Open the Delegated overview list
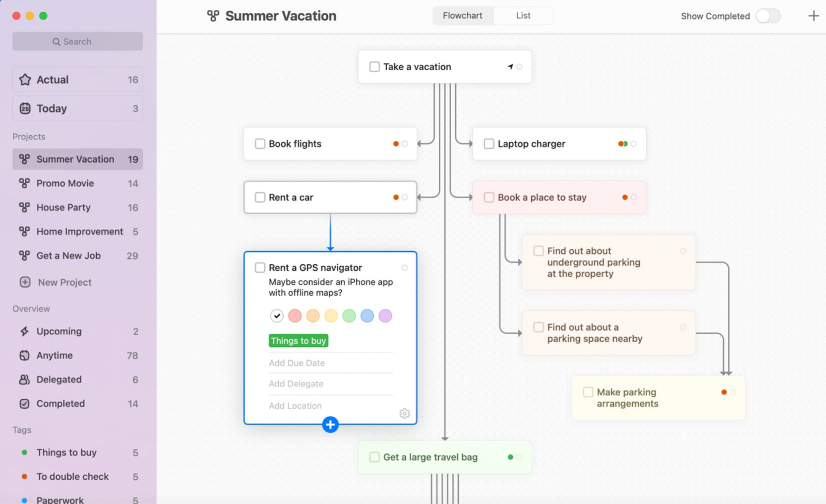The height and width of the screenshot is (504, 826). (77, 380)
